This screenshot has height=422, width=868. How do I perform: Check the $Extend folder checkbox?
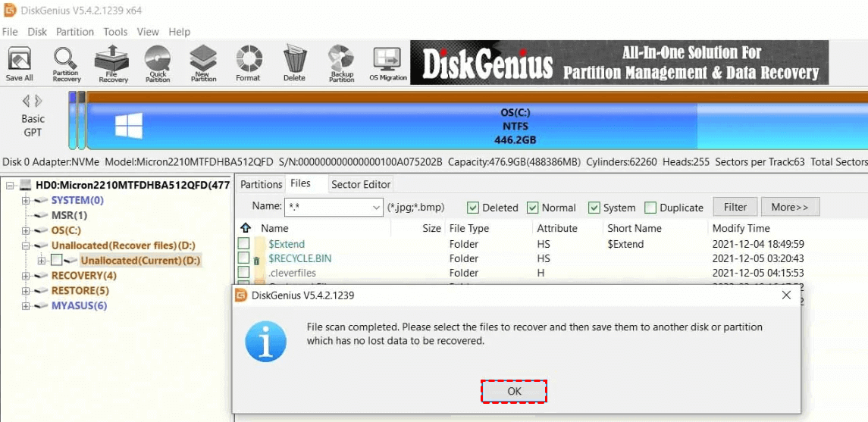click(243, 243)
